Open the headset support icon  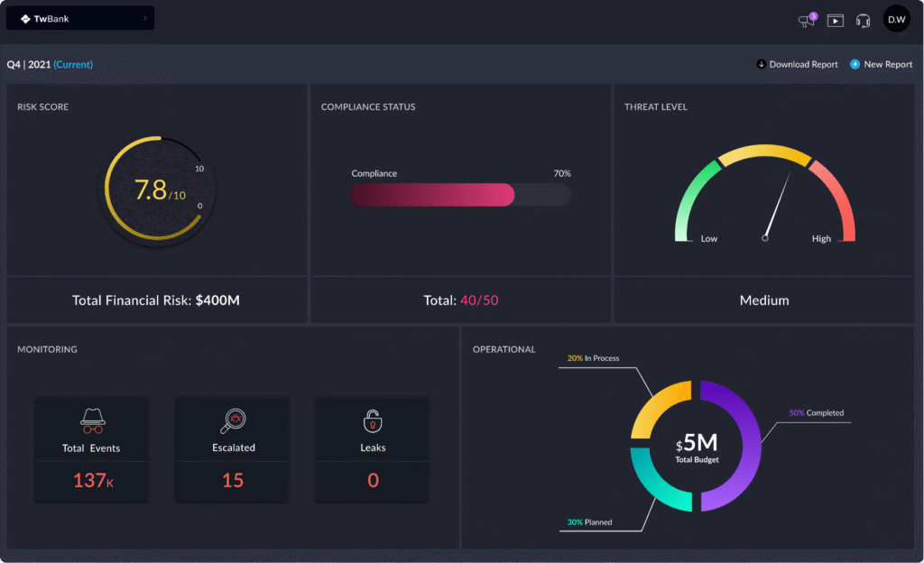tap(864, 20)
